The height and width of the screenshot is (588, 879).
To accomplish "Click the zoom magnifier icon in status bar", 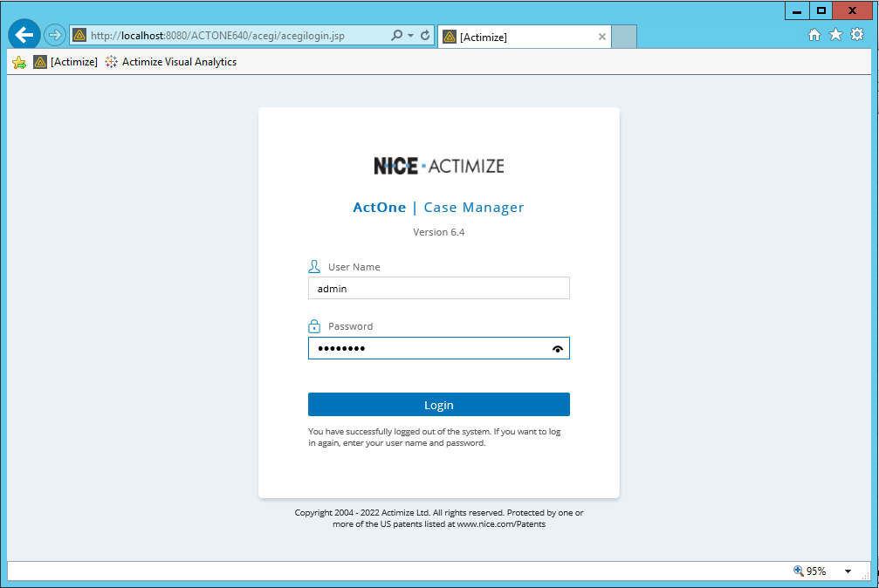I will coord(799,571).
